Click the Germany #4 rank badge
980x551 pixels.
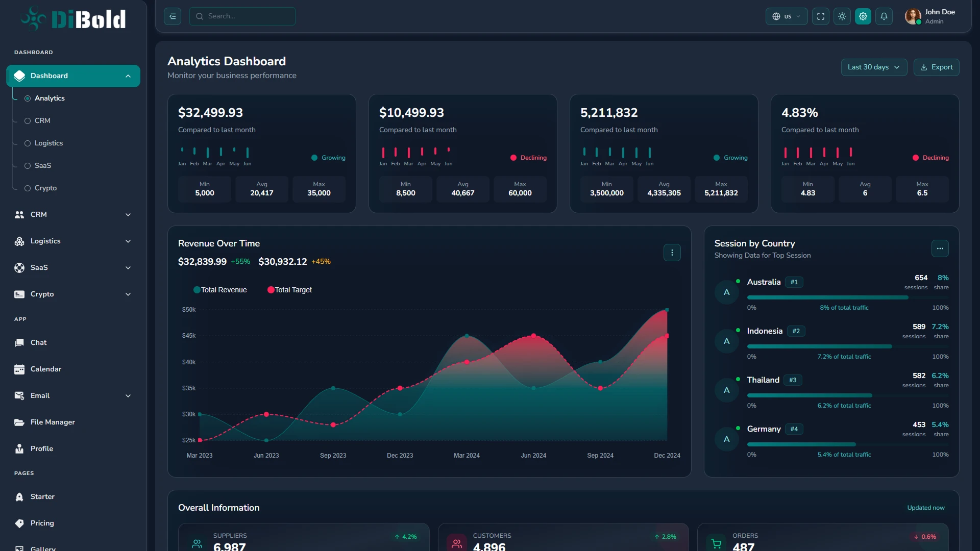pyautogui.click(x=794, y=429)
